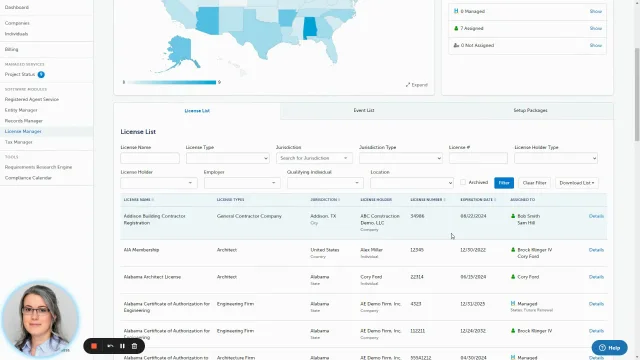
Task: Open the Location dropdown
Action: [412, 183]
